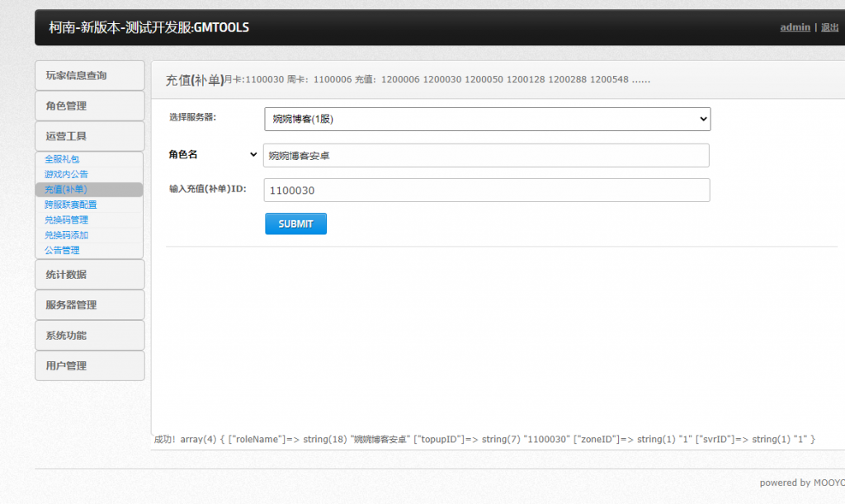The width and height of the screenshot is (845, 504).
Task: Focus the 充值(补单)ID input field
Action: click(x=486, y=190)
